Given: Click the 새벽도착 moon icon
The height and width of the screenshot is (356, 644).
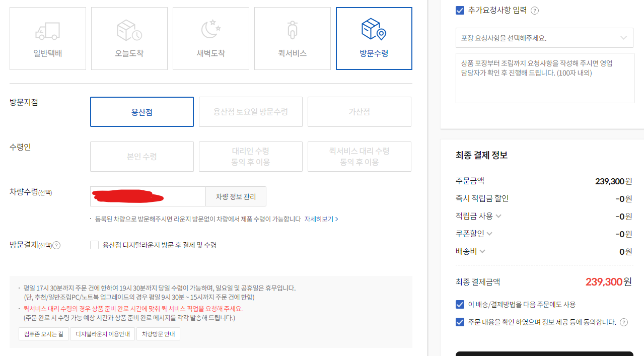Looking at the screenshot, I should click(x=211, y=29).
